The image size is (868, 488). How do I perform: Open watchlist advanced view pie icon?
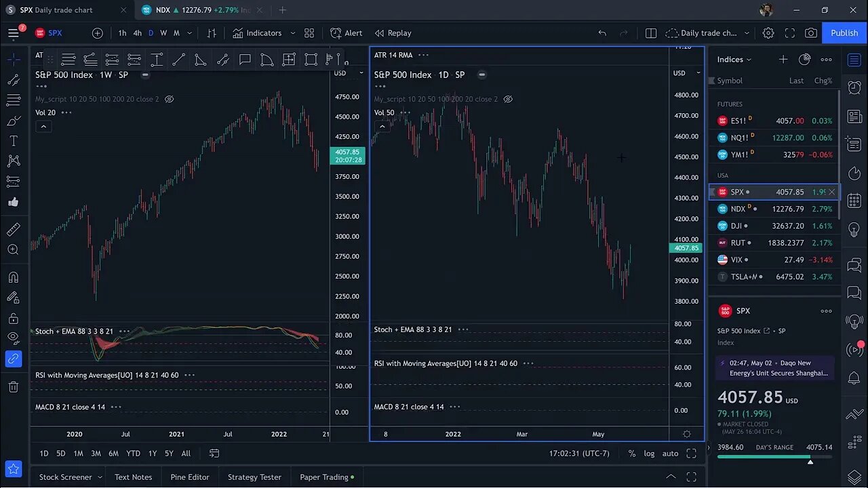[x=804, y=60]
